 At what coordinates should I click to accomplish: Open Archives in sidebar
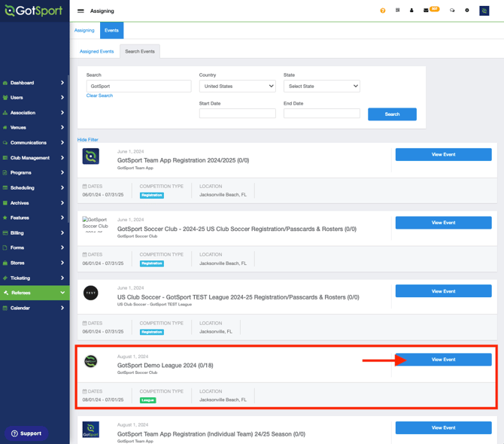[x=20, y=203]
